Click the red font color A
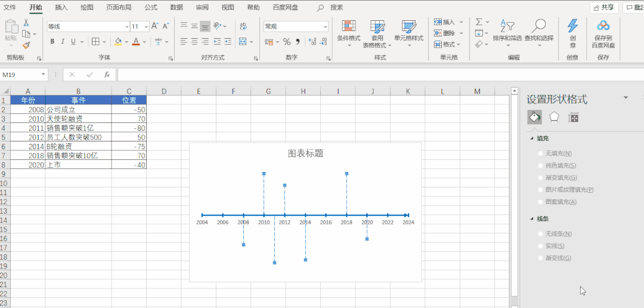 coord(135,42)
